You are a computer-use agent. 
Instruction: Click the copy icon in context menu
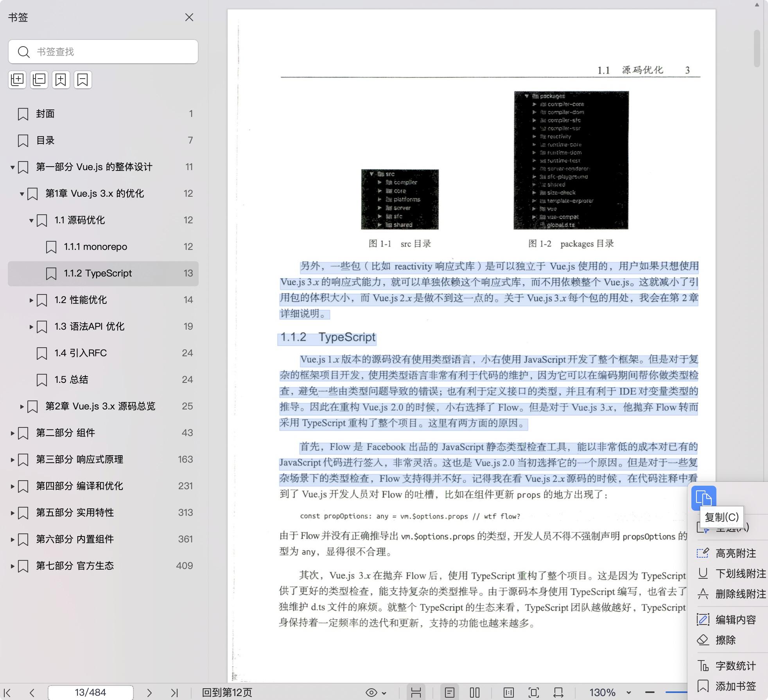pyautogui.click(x=704, y=498)
